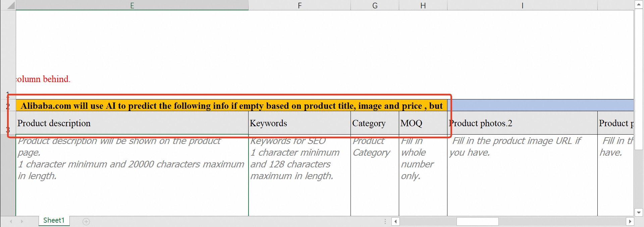
Task: Select the product description instructions cell
Action: point(132,175)
